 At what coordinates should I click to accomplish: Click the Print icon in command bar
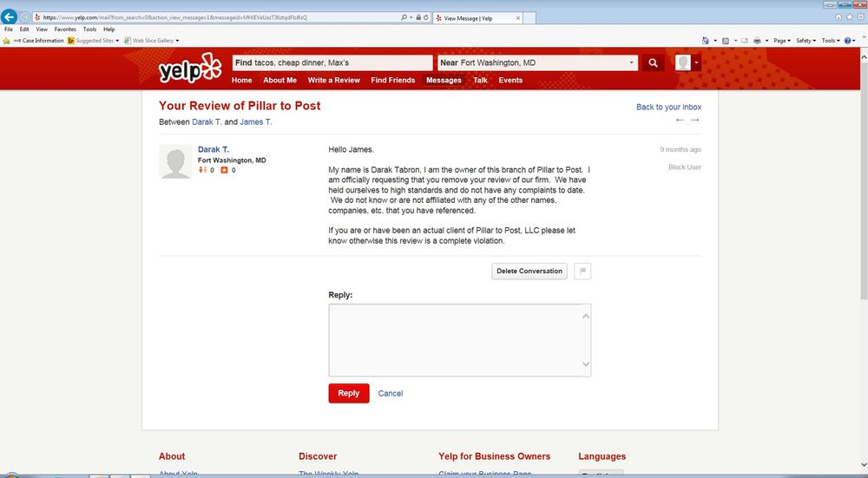pos(757,41)
